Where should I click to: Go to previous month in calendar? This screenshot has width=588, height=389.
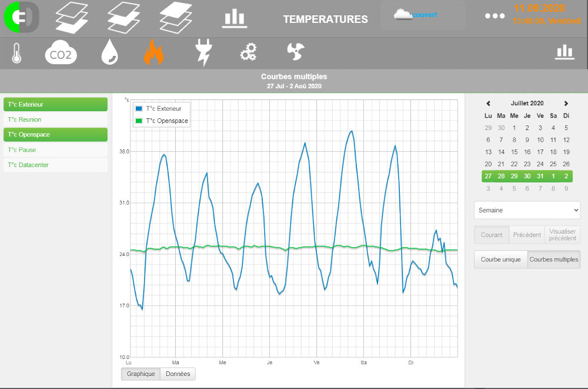coord(488,104)
